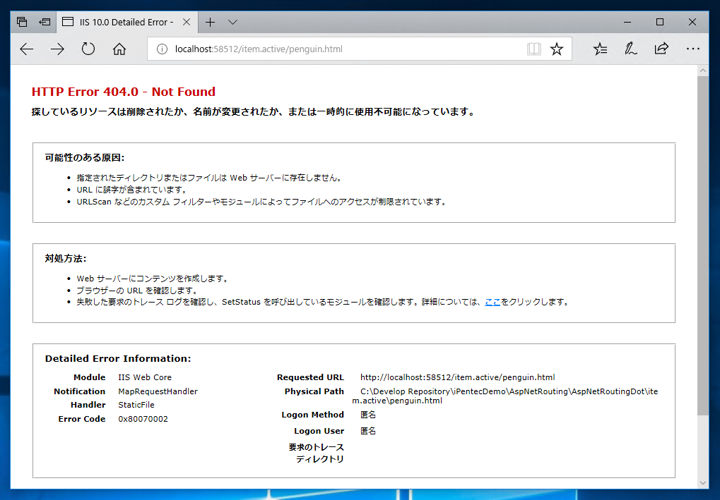
Task: Click the Requested URL value text
Action: tap(457, 377)
